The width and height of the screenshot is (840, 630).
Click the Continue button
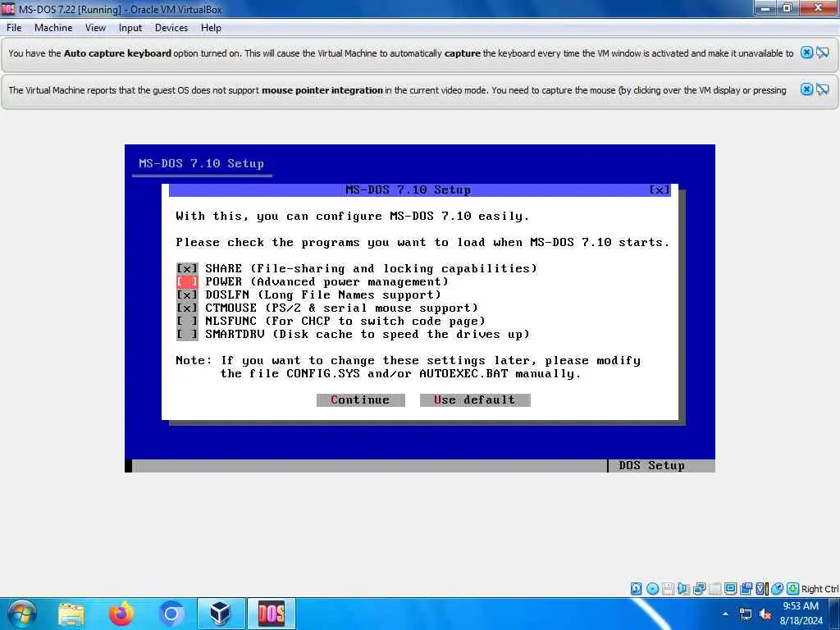[x=361, y=400]
